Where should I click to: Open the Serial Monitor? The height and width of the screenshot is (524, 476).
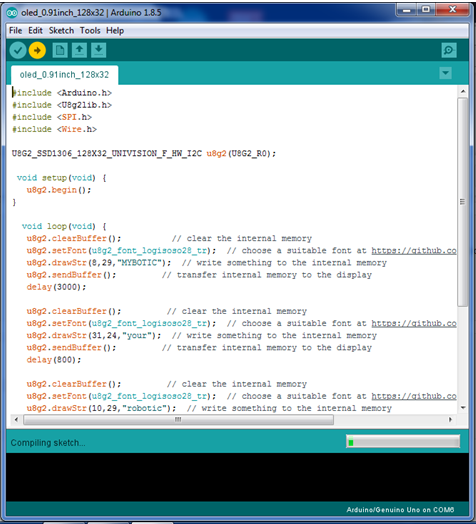point(449,50)
